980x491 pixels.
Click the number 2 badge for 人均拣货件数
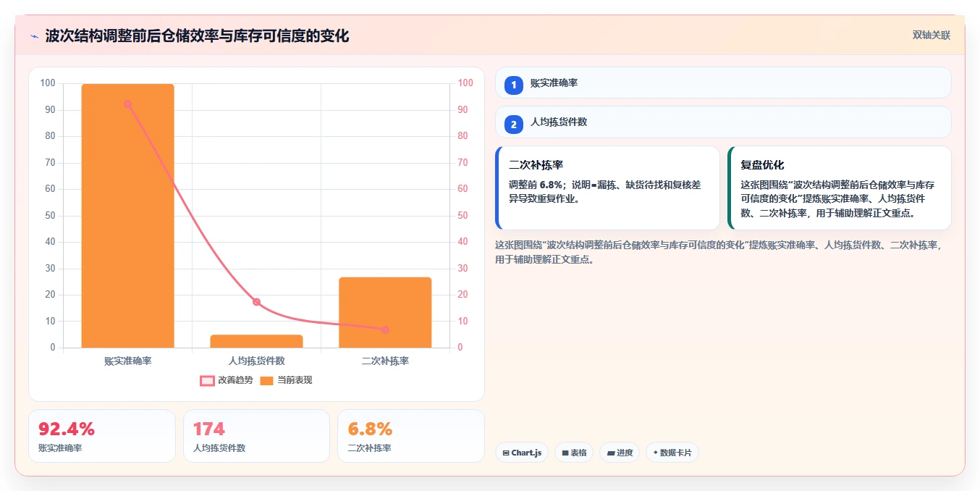coord(514,125)
